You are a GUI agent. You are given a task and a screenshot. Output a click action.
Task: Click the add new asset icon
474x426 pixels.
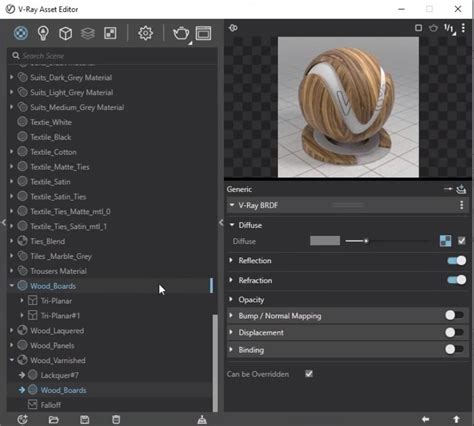click(x=22, y=419)
